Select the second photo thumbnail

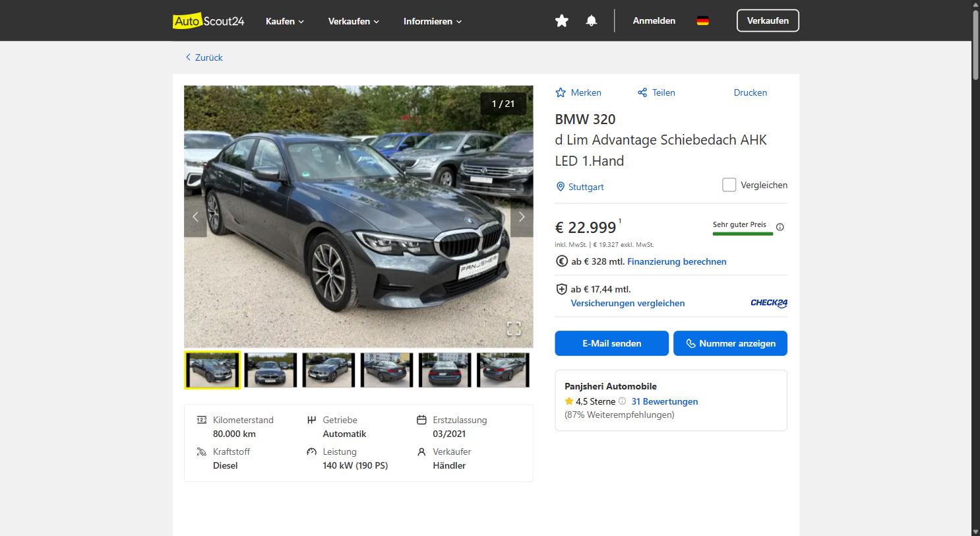[x=270, y=370]
